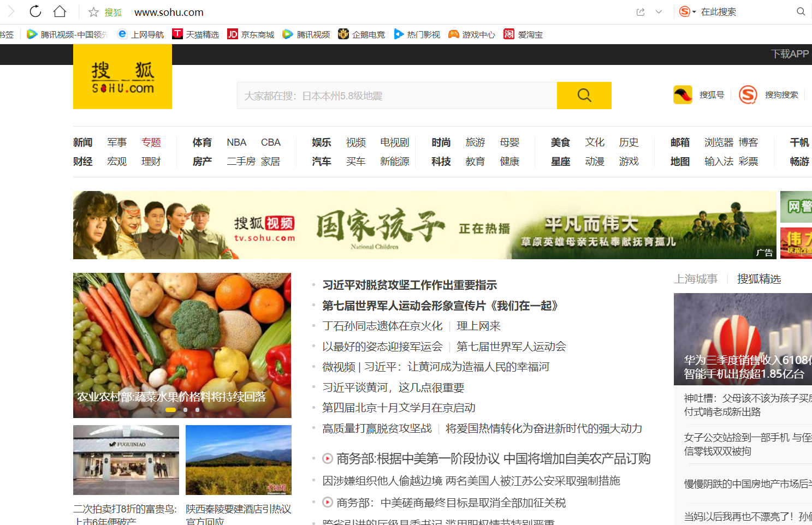The width and height of the screenshot is (812, 525).
Task: Open the 腾讯视频 bookmark
Action: (x=306, y=34)
